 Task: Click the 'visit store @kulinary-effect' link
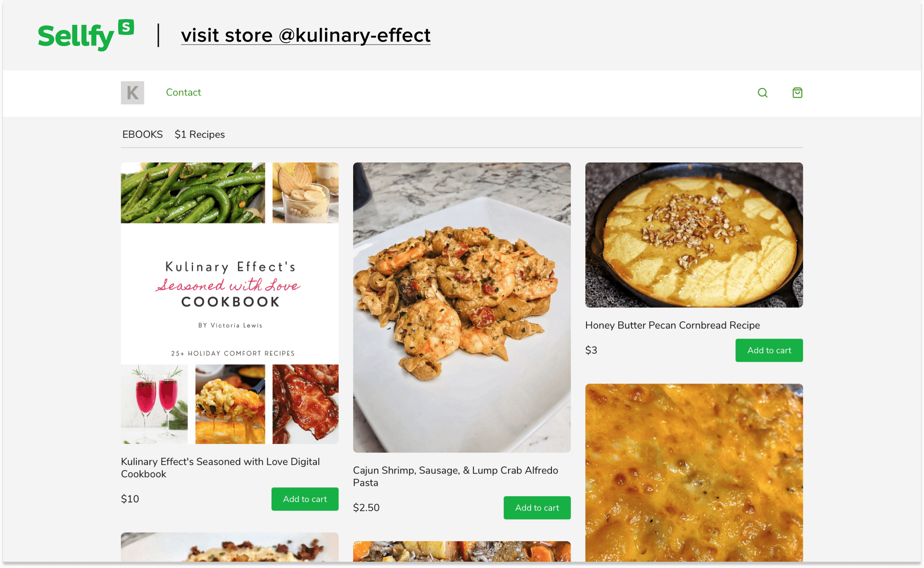click(x=306, y=35)
